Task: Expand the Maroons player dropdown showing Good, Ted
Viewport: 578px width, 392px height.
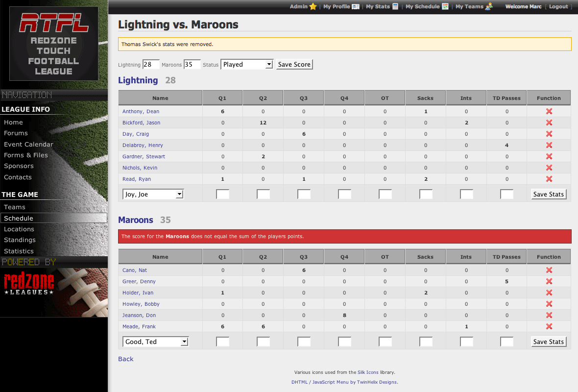Action: 155,342
